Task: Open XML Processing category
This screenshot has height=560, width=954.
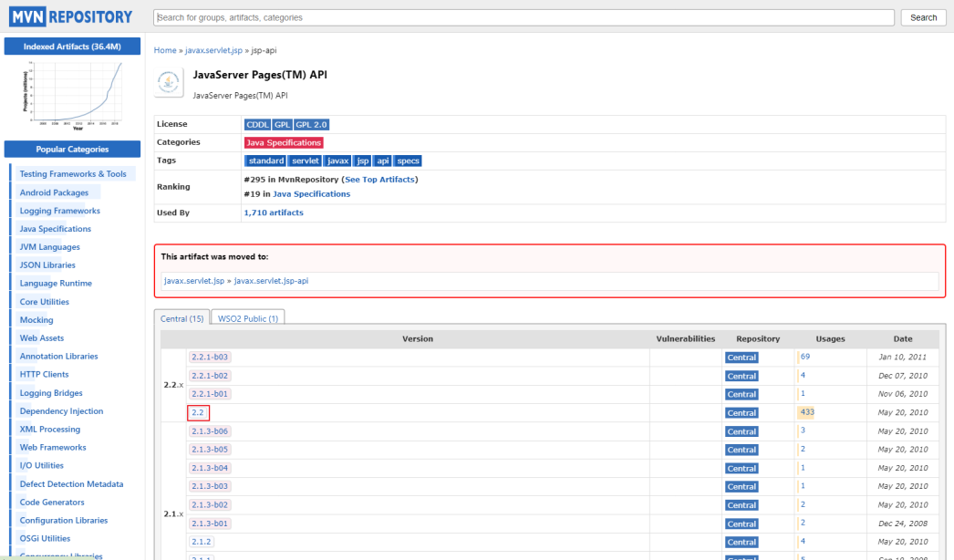Action: coord(50,430)
